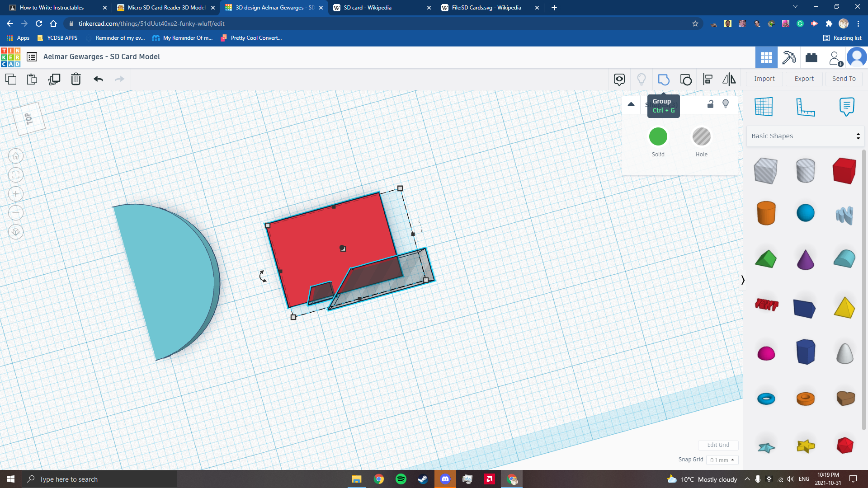Undo the last action
Screen dimensions: 868x488
(x=98, y=79)
